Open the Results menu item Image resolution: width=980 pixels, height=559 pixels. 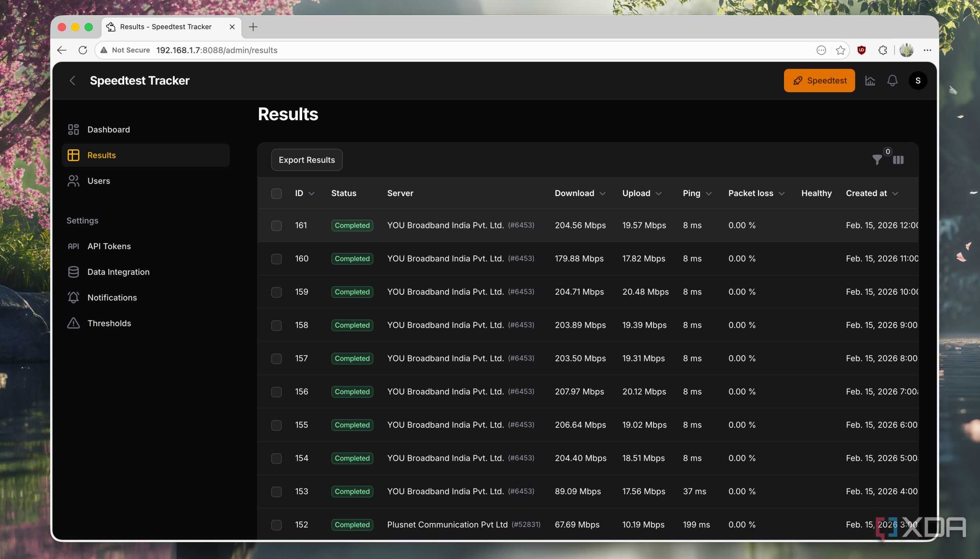tap(146, 155)
